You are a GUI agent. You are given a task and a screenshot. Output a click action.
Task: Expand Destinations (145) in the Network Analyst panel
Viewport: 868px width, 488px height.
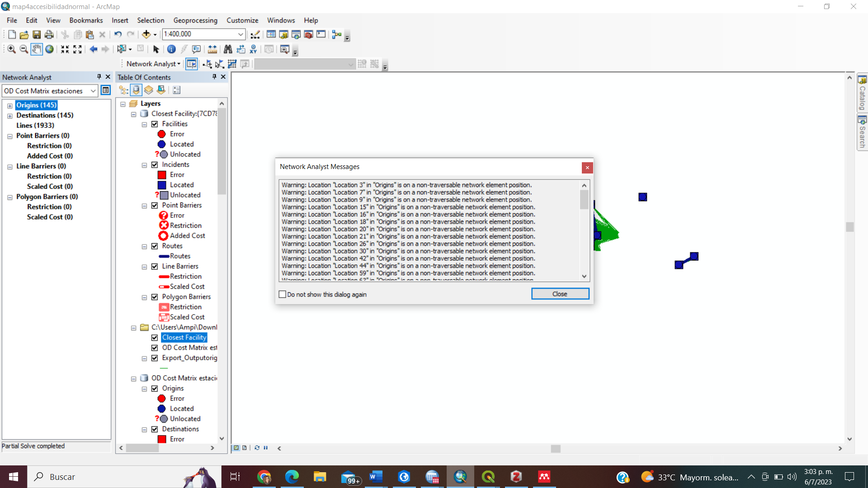[10, 115]
